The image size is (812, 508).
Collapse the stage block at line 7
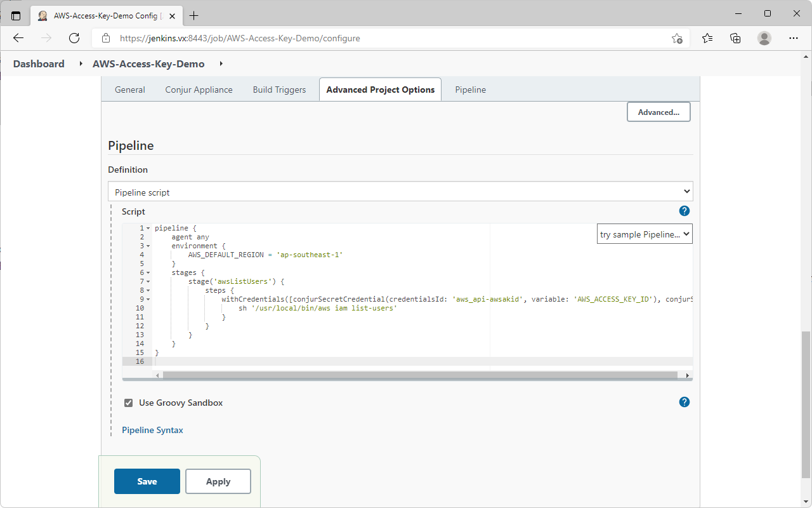pyautogui.click(x=148, y=281)
